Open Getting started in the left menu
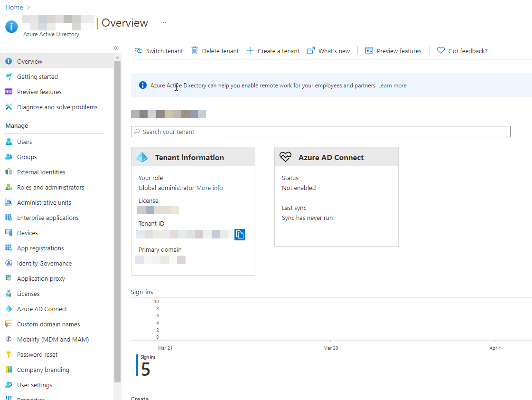 click(x=56, y=77)
